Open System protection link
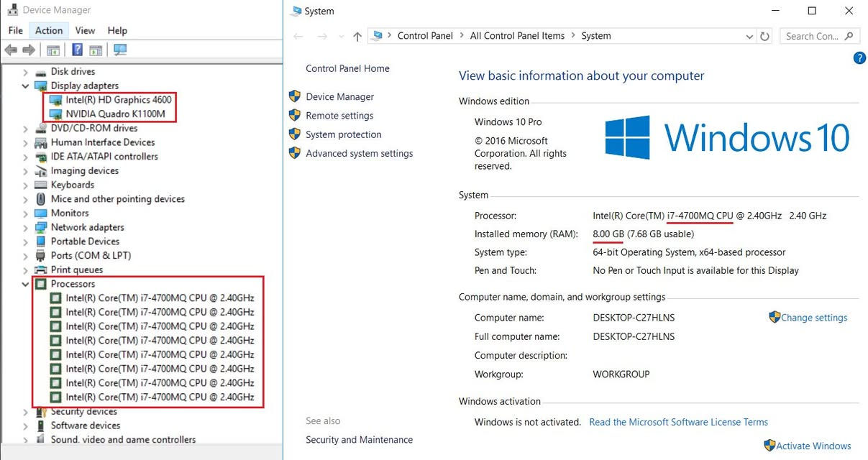Screen dimensions: 868x460 point(344,134)
